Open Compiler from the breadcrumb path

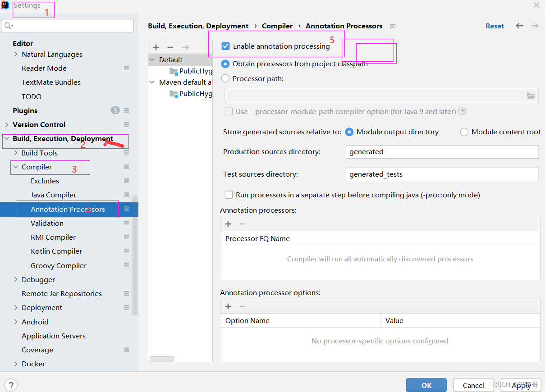277,26
